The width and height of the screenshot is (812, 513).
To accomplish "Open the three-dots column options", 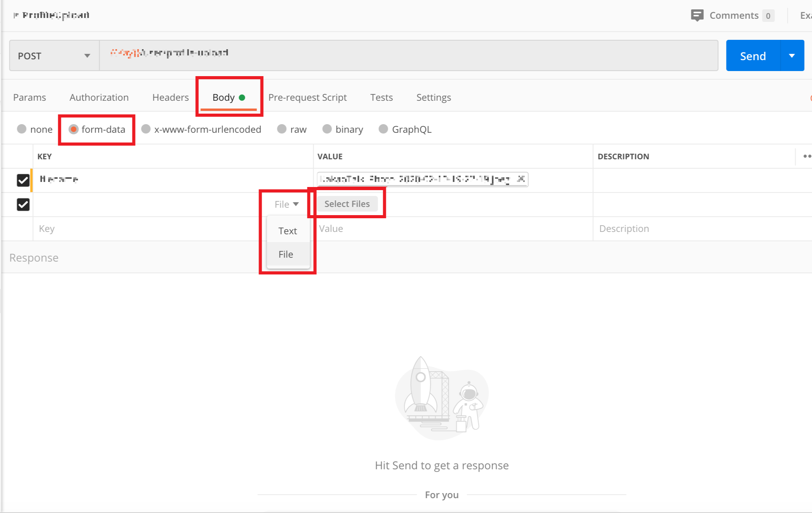I will point(807,156).
